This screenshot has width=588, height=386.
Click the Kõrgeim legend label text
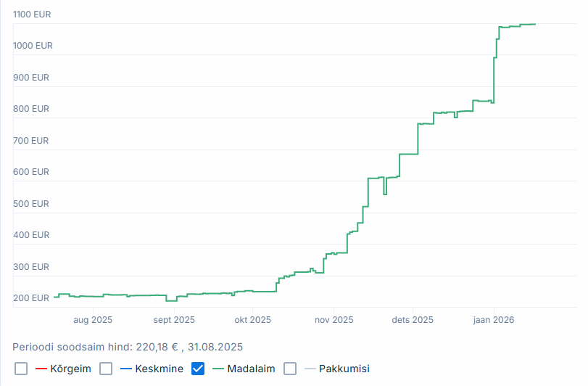tap(70, 369)
